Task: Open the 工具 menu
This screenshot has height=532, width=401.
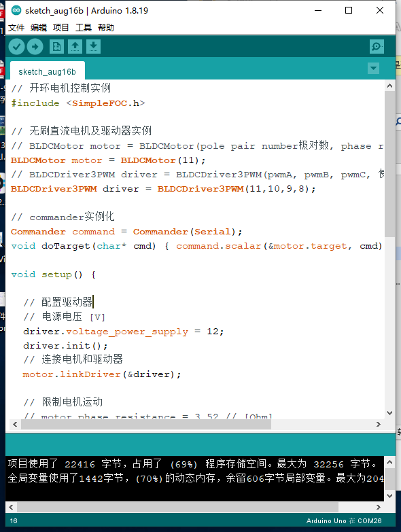Action: (x=84, y=27)
